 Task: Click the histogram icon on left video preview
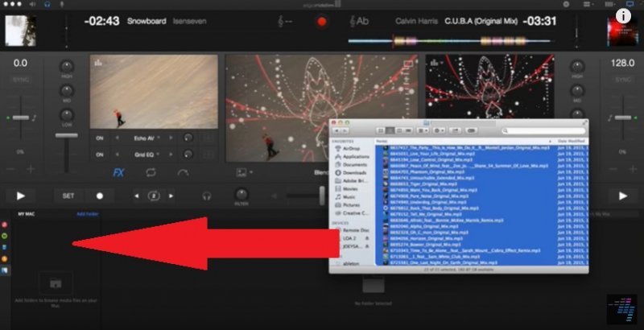(x=207, y=137)
